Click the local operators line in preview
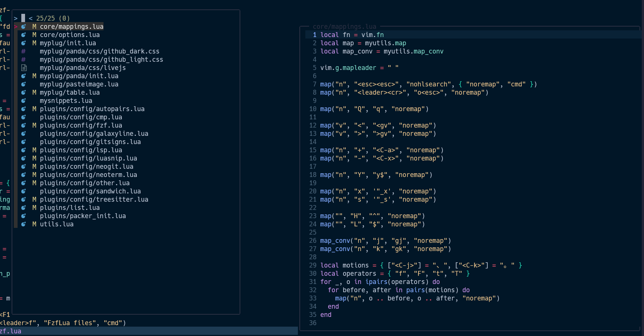This screenshot has width=644, height=336. pyautogui.click(x=395, y=274)
